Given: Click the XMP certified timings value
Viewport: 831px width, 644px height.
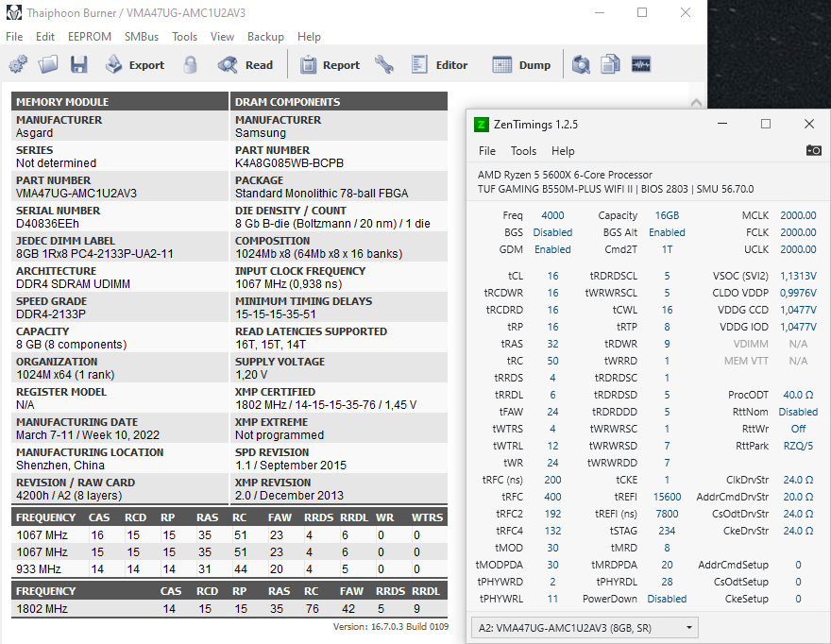Looking at the screenshot, I should [x=326, y=405].
